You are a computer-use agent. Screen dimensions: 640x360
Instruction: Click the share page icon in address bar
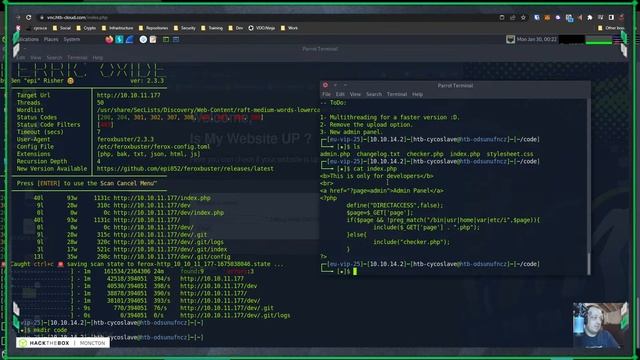point(513,18)
